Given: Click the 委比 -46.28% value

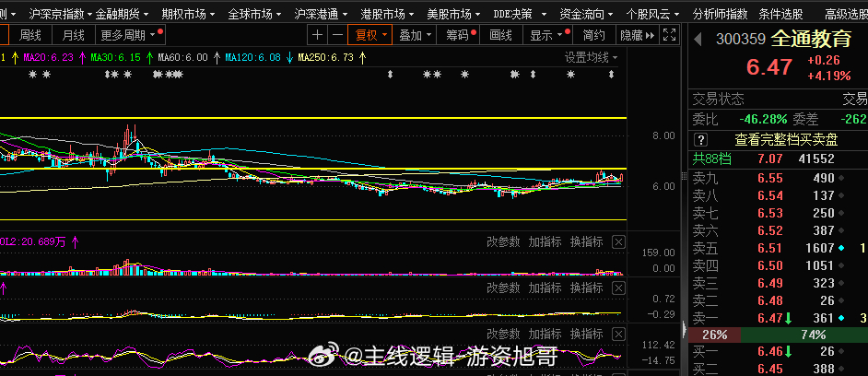Looking at the screenshot, I should [763, 119].
